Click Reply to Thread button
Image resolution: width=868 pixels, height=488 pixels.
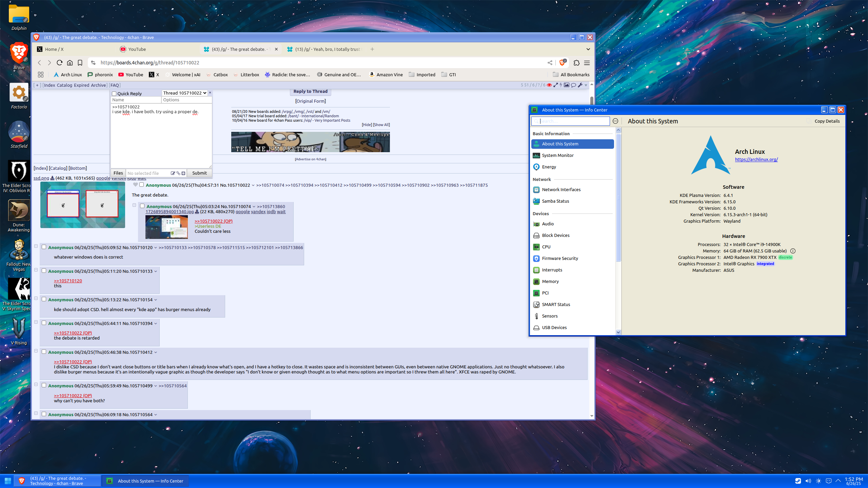tap(310, 91)
